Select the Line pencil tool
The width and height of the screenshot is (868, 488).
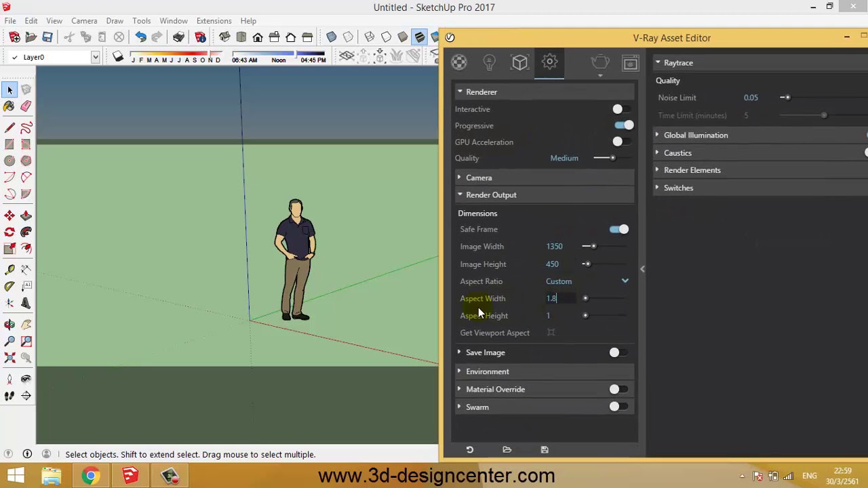[x=9, y=127]
